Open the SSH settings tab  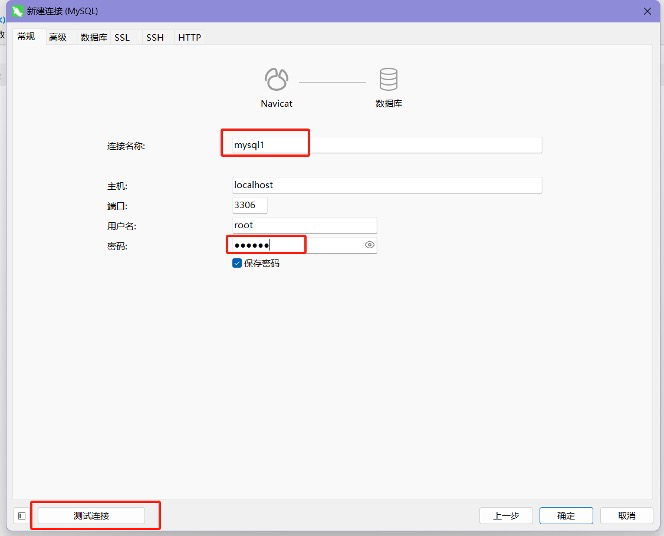tap(155, 37)
